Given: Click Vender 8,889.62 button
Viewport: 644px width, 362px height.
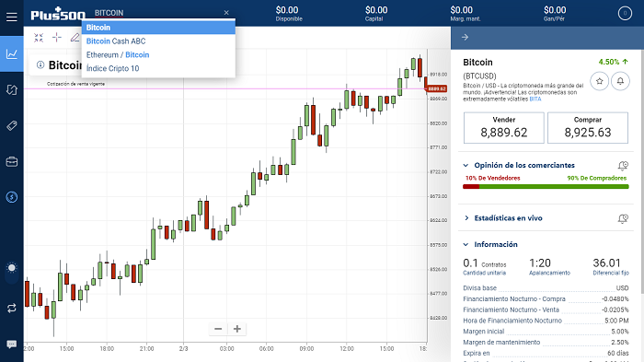Looking at the screenshot, I should coord(504,128).
